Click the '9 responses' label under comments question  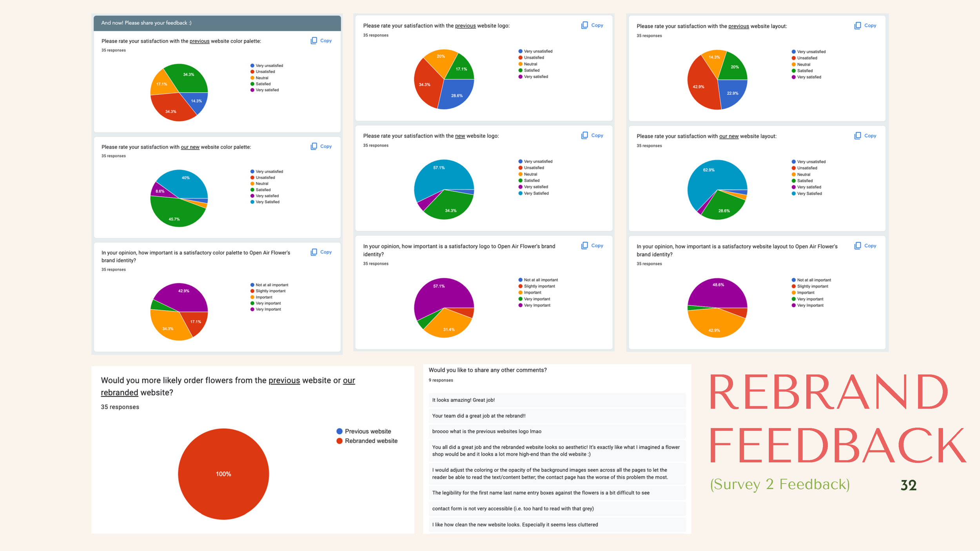point(441,380)
